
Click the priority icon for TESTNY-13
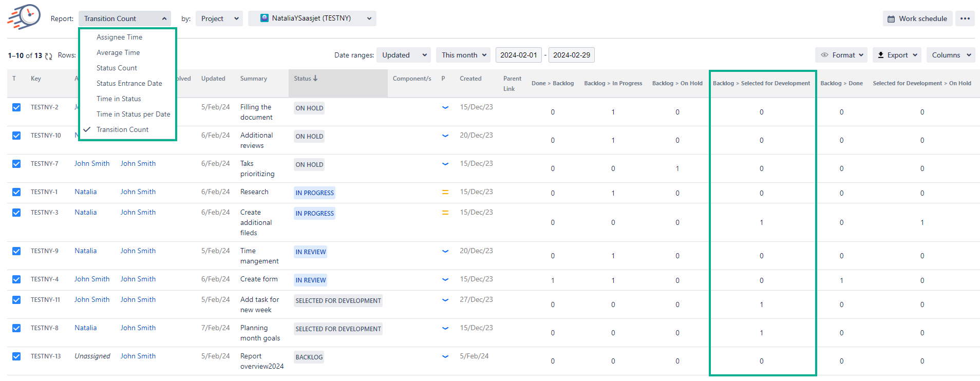point(445,356)
